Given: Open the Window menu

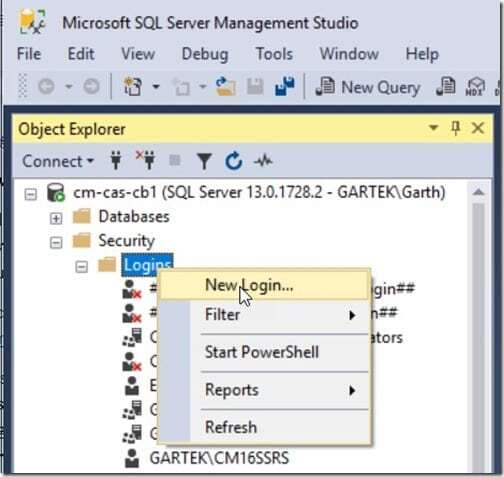Looking at the screenshot, I should coord(349,54).
